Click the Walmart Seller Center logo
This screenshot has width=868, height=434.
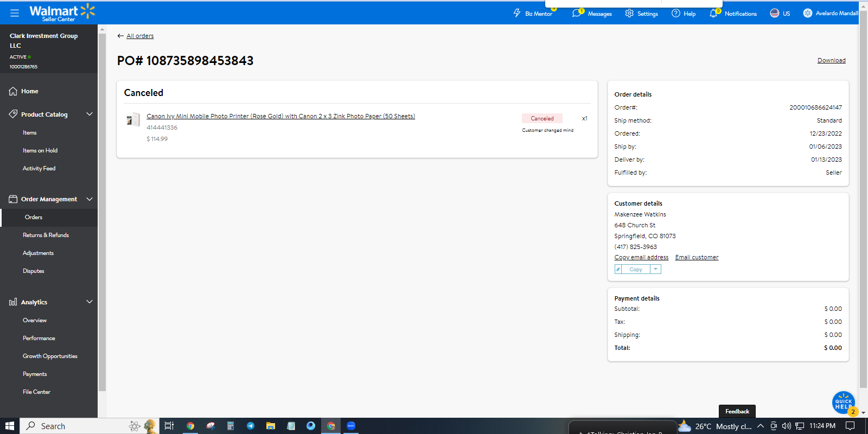pos(62,12)
